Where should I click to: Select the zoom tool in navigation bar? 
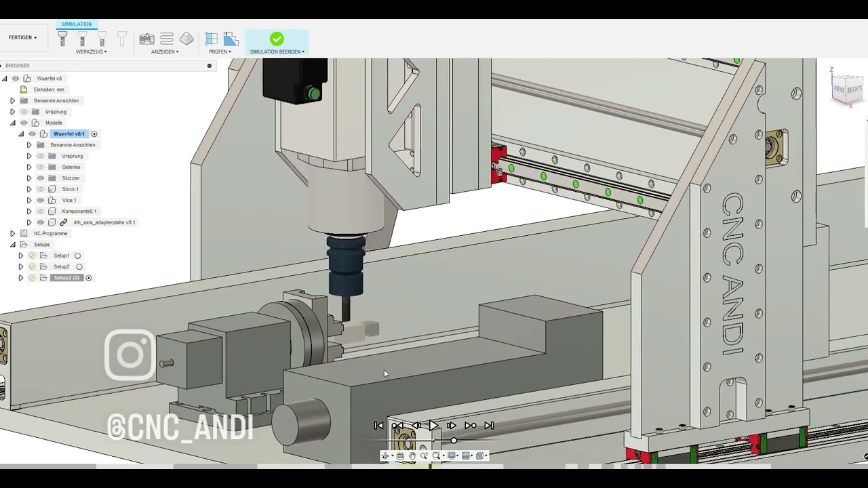coord(425,456)
